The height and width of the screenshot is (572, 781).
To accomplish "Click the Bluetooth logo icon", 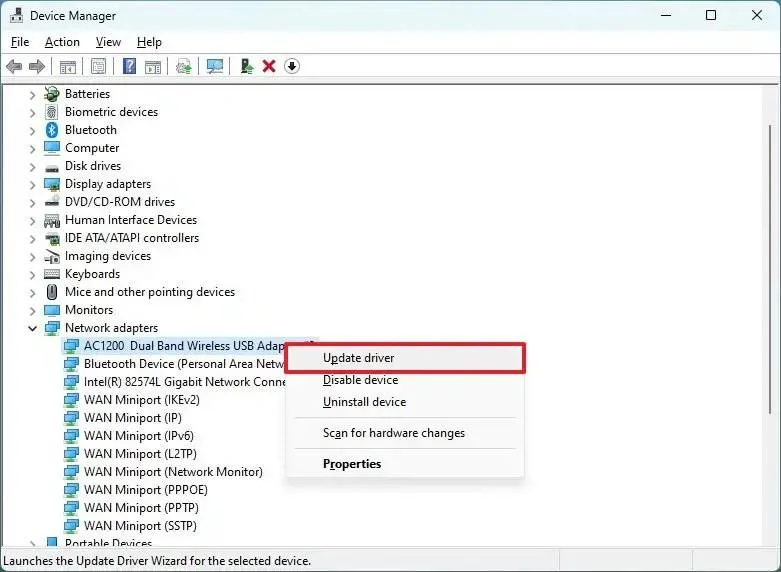I will tap(52, 130).
